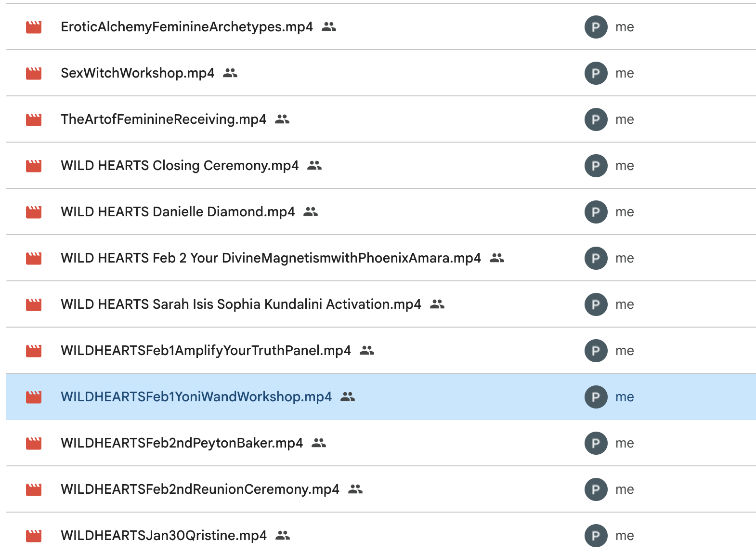
Task: Click owner avatar in PeytonBaker row
Action: tap(596, 443)
